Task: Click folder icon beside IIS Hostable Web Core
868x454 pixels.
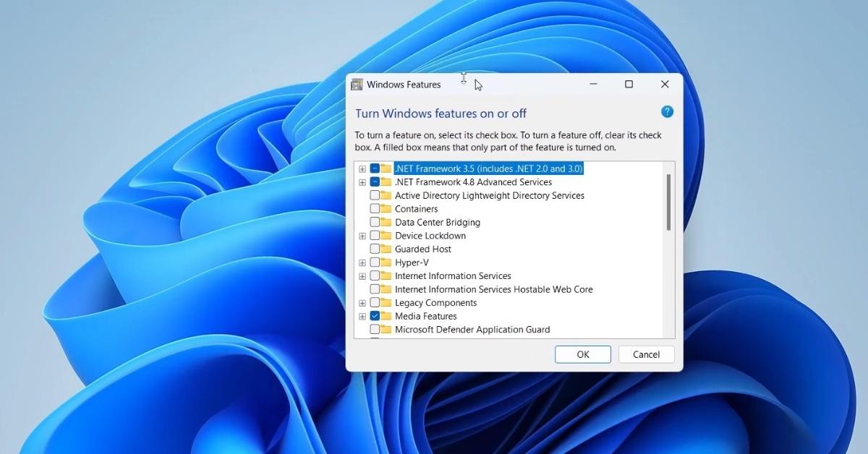Action: click(386, 289)
